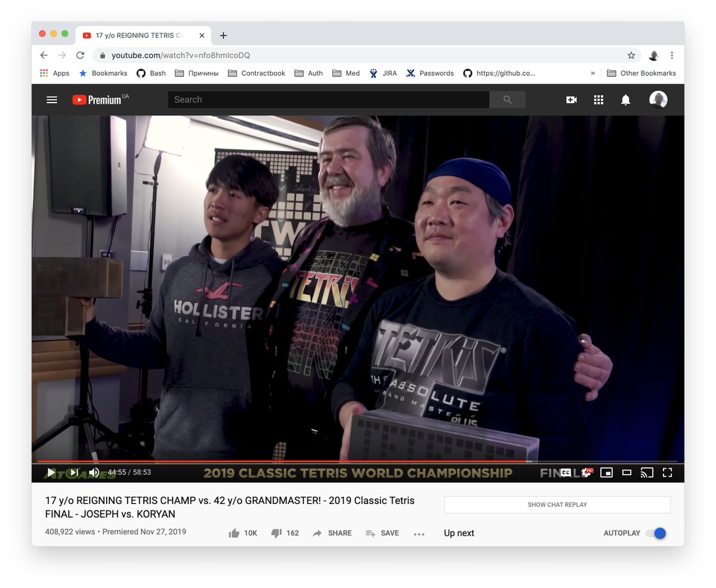Open the Bookmarks star shortcut

click(103, 73)
